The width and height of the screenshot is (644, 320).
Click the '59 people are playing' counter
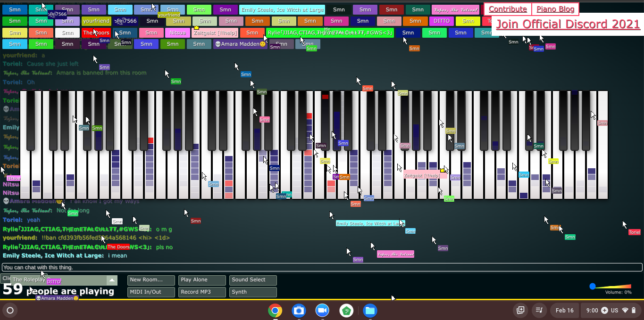[59, 290]
